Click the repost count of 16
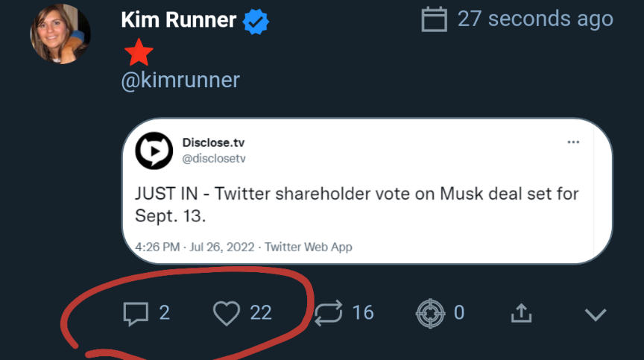This screenshot has width=644, height=360. tap(363, 312)
